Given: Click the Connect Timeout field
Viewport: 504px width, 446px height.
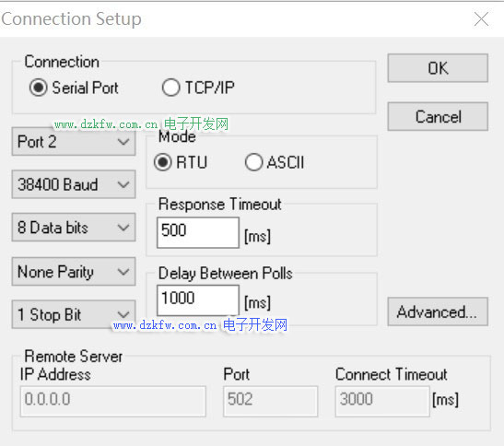Looking at the screenshot, I should click(x=382, y=402).
